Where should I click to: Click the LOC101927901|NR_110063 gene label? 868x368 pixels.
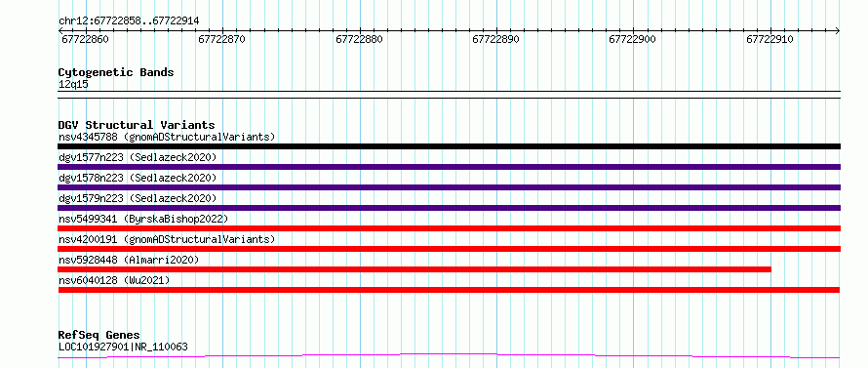[123, 347]
